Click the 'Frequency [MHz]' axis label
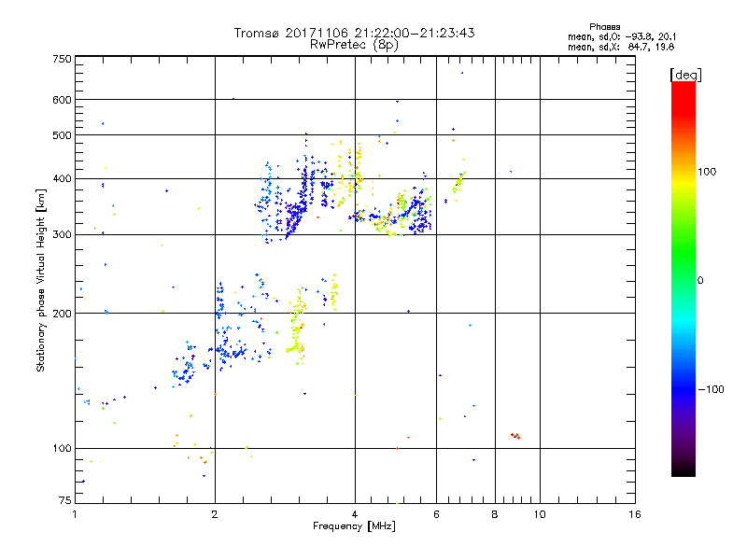Image resolution: width=747 pixels, height=560 pixels. point(354,526)
